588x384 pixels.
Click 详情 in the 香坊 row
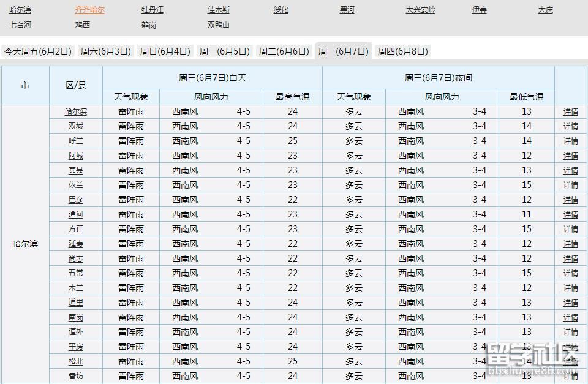click(x=570, y=376)
